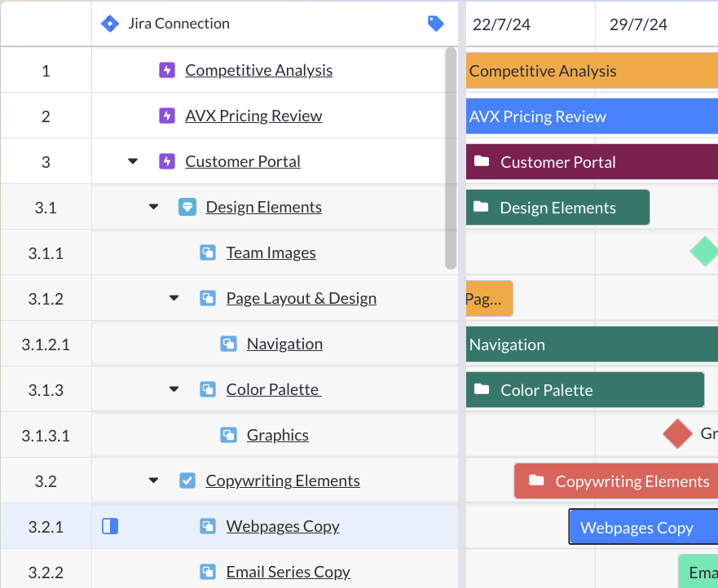
Task: Open the Graphics link
Action: (x=277, y=435)
